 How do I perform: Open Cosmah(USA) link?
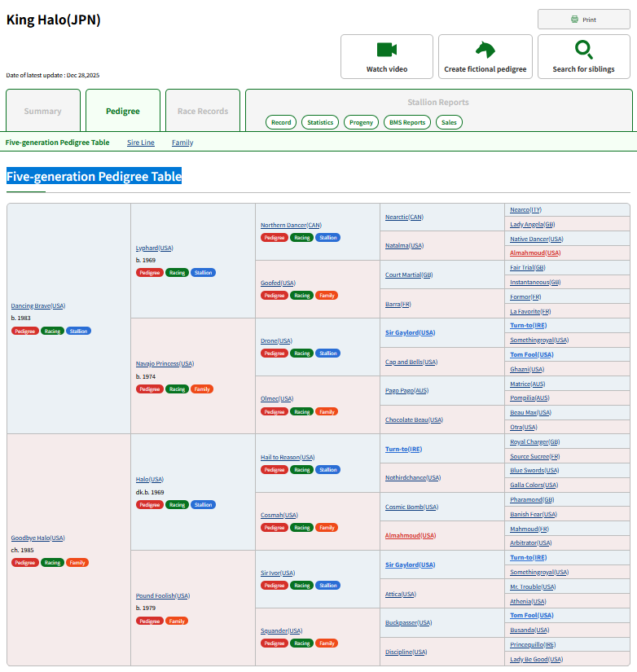(x=279, y=515)
